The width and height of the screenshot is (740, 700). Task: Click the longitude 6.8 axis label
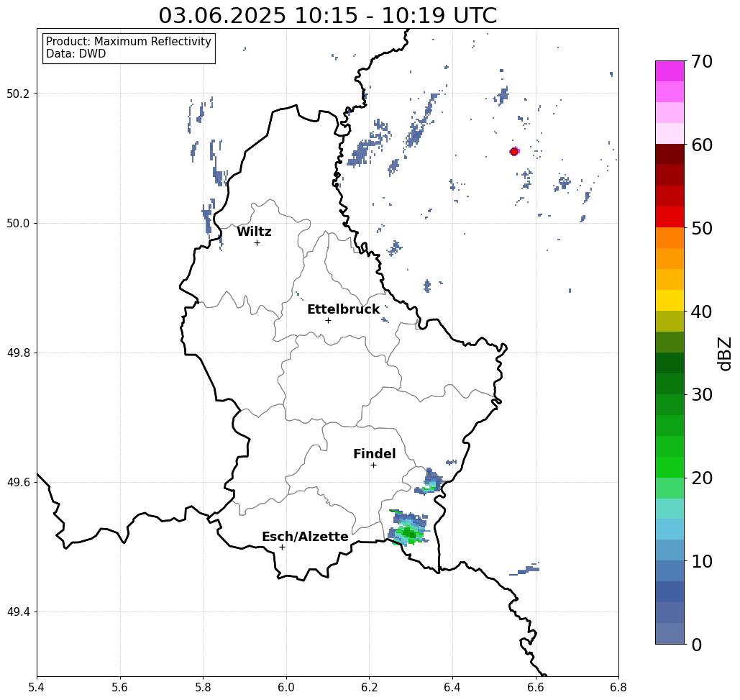pyautogui.click(x=618, y=687)
